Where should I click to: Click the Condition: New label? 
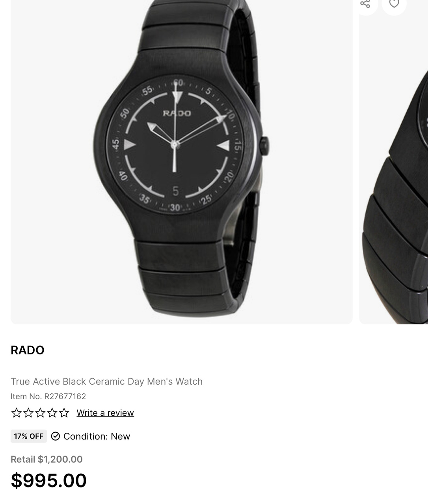(97, 436)
